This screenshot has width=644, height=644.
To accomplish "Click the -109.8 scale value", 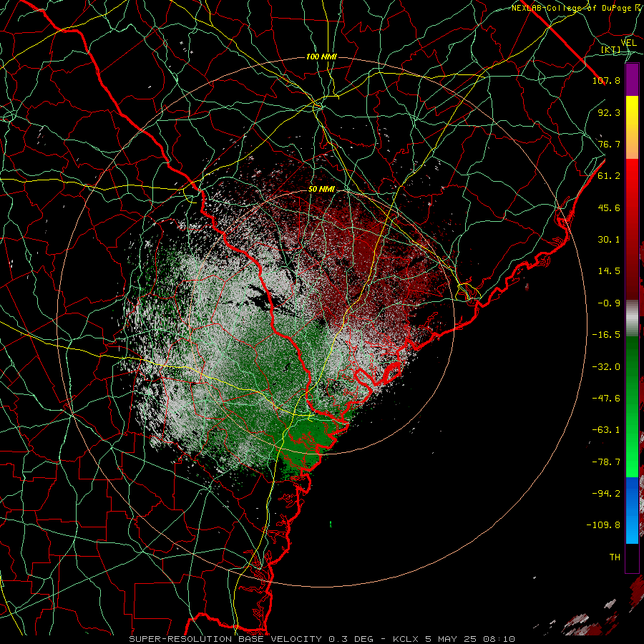I will pyautogui.click(x=603, y=525).
